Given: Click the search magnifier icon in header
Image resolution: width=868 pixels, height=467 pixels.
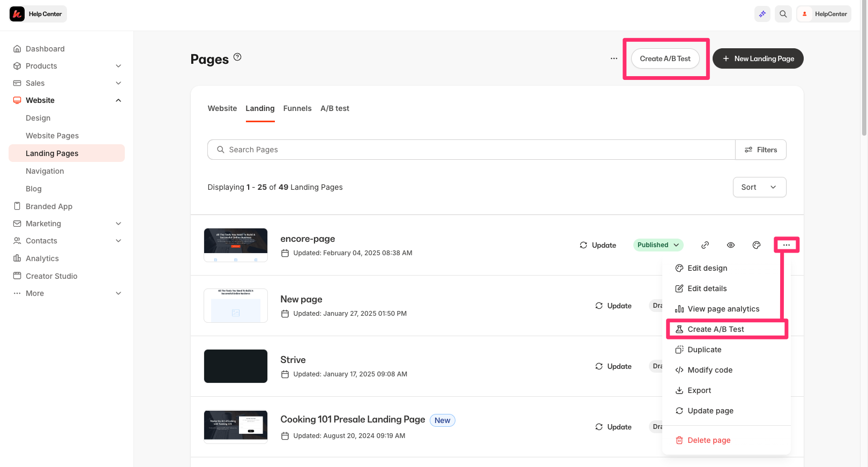Looking at the screenshot, I should [x=783, y=14].
